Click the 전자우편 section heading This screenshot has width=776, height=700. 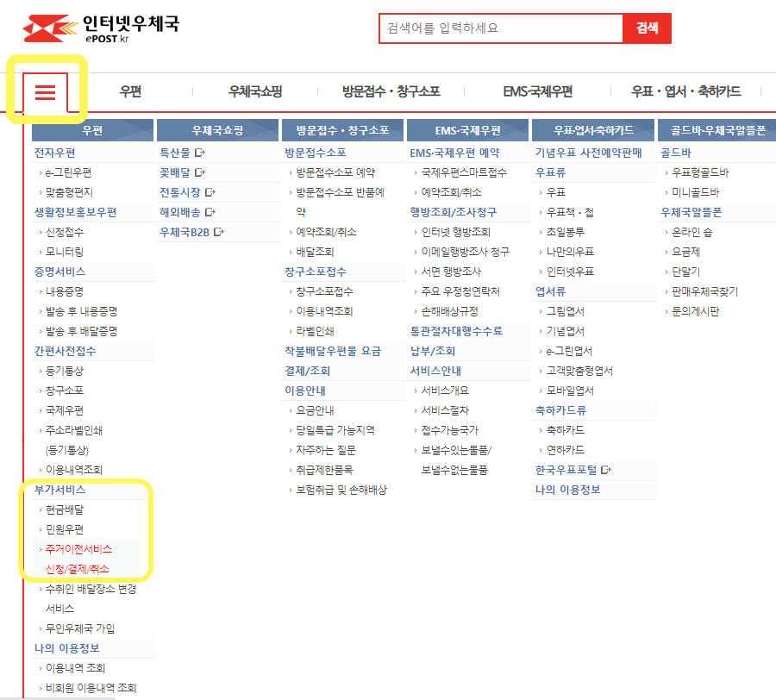click(x=54, y=153)
